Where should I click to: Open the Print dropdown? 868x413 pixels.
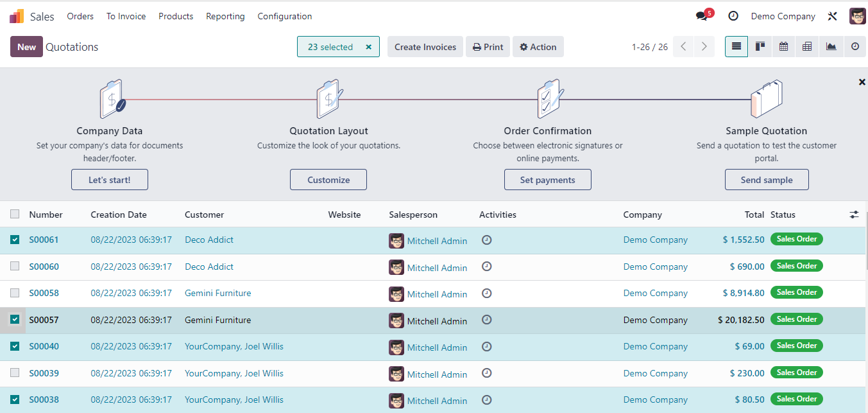coord(488,47)
